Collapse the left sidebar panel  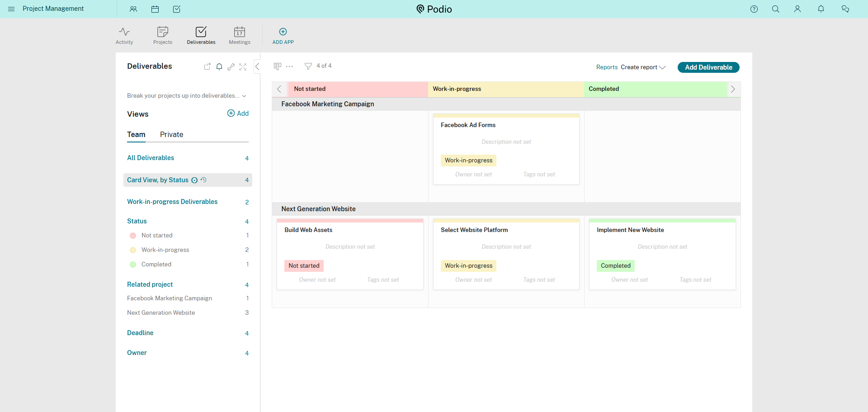[x=257, y=66]
